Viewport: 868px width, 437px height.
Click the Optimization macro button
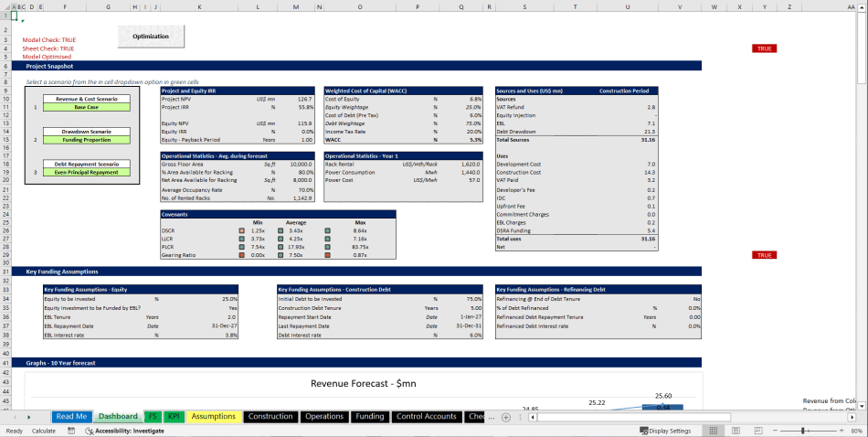click(x=151, y=37)
